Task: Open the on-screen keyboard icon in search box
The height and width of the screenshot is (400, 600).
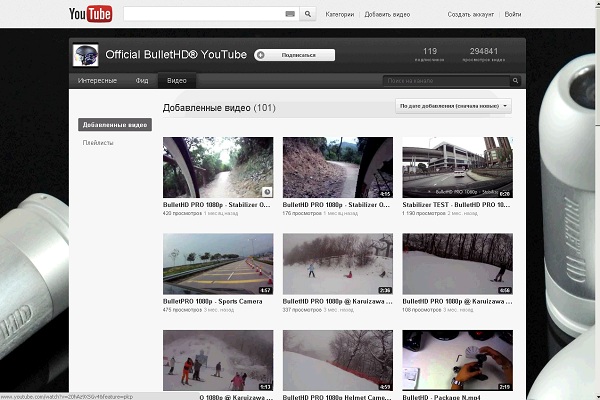Action: pos(290,14)
